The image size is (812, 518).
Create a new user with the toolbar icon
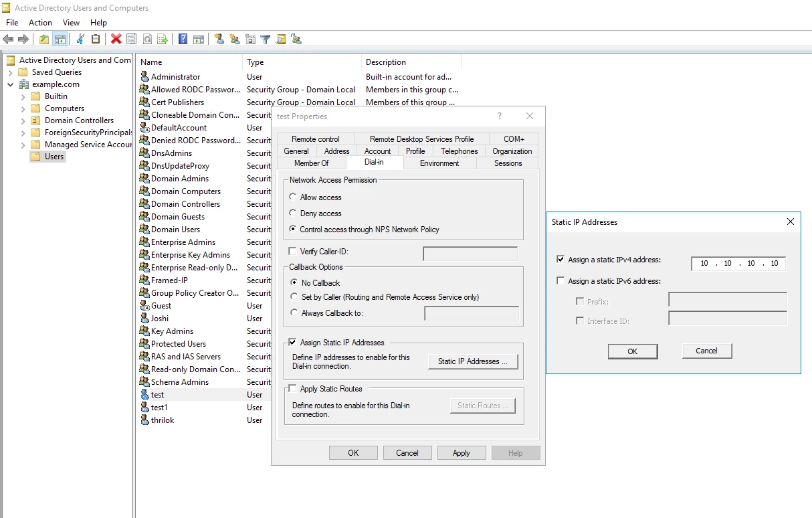pos(219,39)
